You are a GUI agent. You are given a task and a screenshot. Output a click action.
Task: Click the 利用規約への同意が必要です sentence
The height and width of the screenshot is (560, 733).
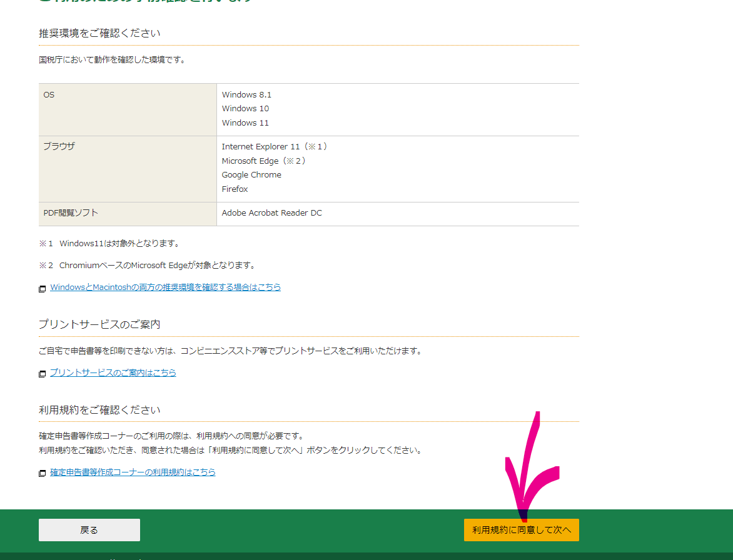(173, 436)
